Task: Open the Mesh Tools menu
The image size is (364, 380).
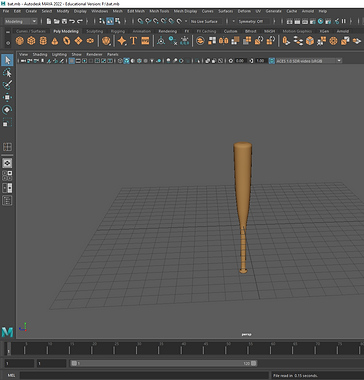Action: pos(159,11)
